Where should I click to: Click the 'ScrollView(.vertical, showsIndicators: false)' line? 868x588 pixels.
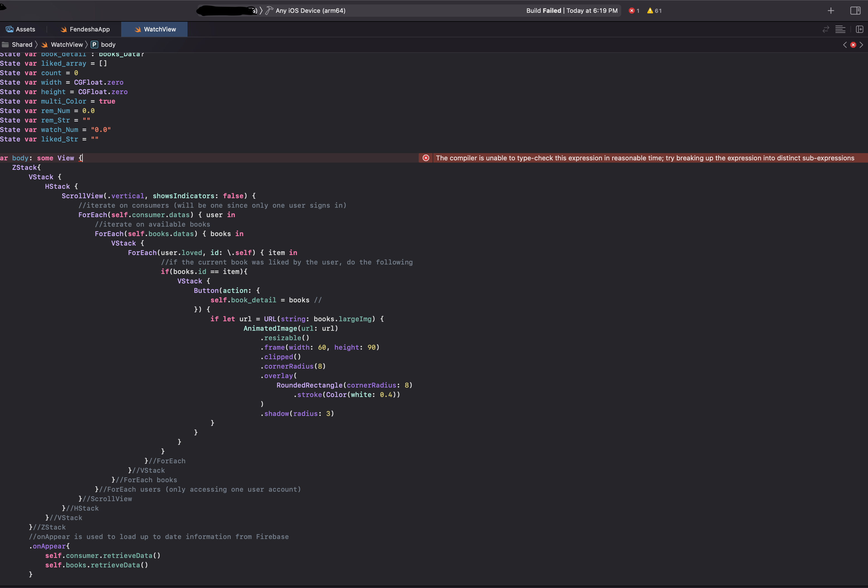[159, 196]
